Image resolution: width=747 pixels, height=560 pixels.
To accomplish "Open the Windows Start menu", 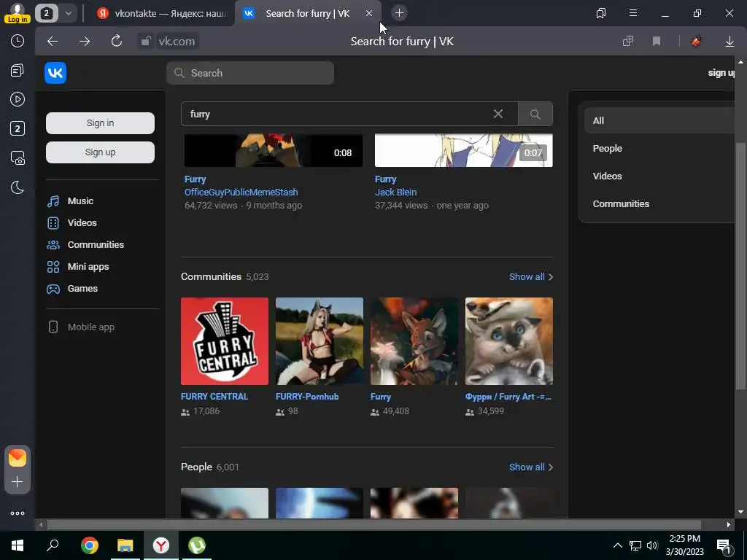I will click(x=18, y=545).
